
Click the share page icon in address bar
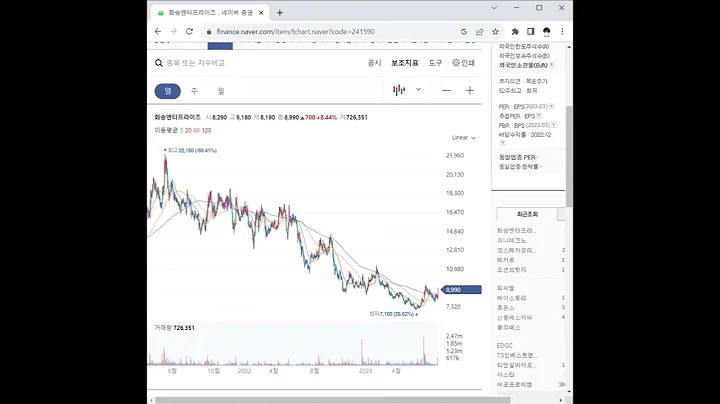480,32
